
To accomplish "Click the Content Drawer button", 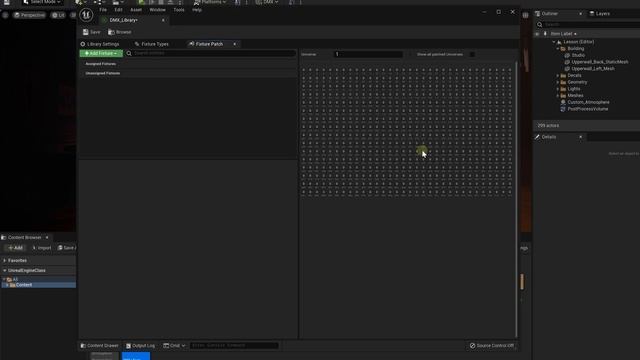I will (x=99, y=346).
